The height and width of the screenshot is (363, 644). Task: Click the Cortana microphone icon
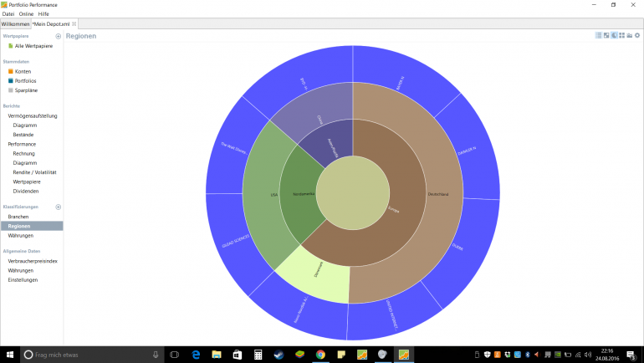156,355
